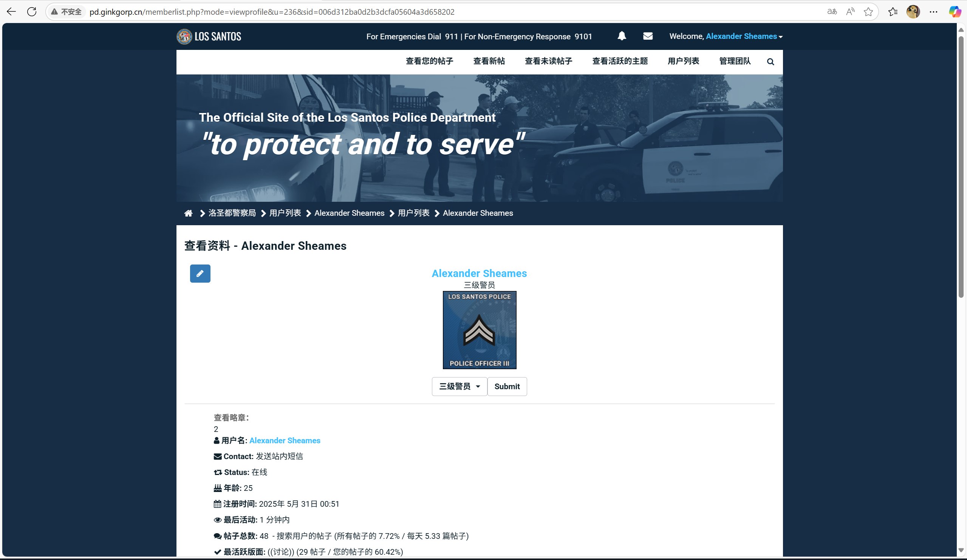Click the browser back arrow
Screen dimensions: 967x560
(x=11, y=12)
